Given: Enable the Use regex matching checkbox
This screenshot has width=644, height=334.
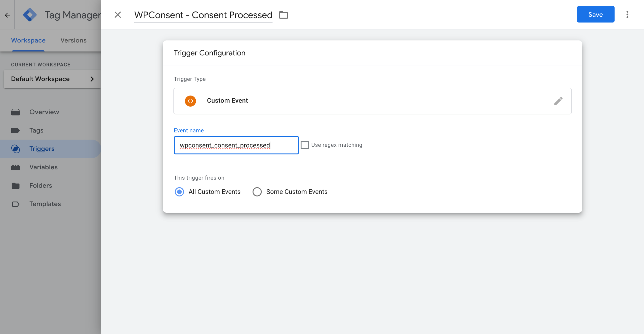Looking at the screenshot, I should pos(305,145).
